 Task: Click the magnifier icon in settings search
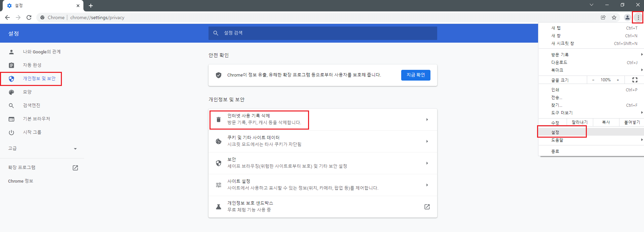(216, 33)
